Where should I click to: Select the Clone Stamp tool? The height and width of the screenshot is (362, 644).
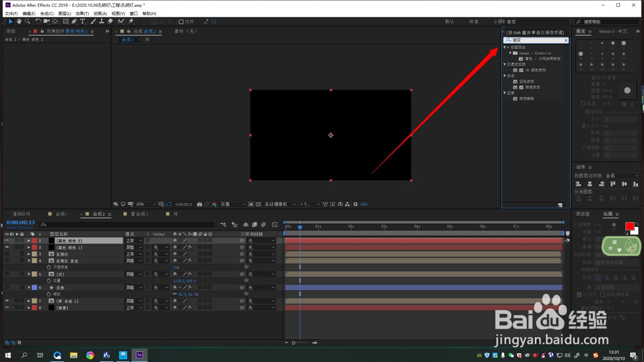tap(102, 21)
